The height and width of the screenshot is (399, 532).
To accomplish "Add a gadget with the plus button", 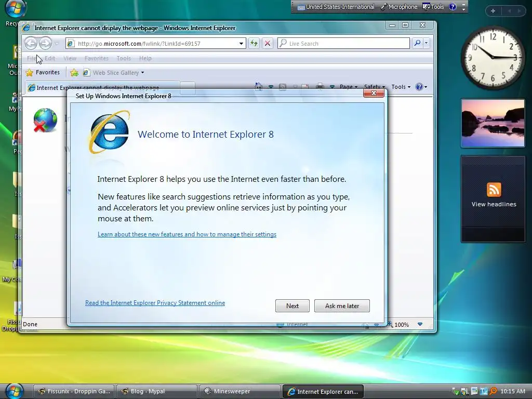I will 493,11.
